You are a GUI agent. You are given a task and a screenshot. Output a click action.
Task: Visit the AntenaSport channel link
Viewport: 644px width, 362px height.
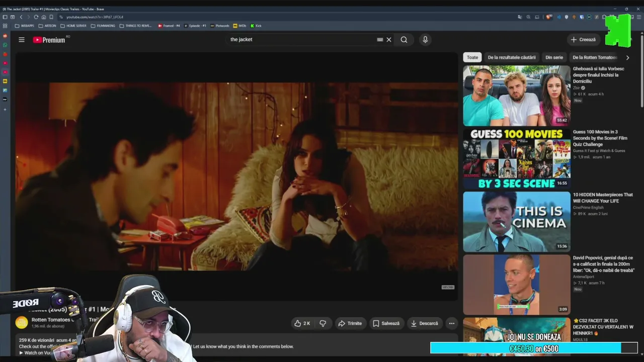pyautogui.click(x=584, y=277)
